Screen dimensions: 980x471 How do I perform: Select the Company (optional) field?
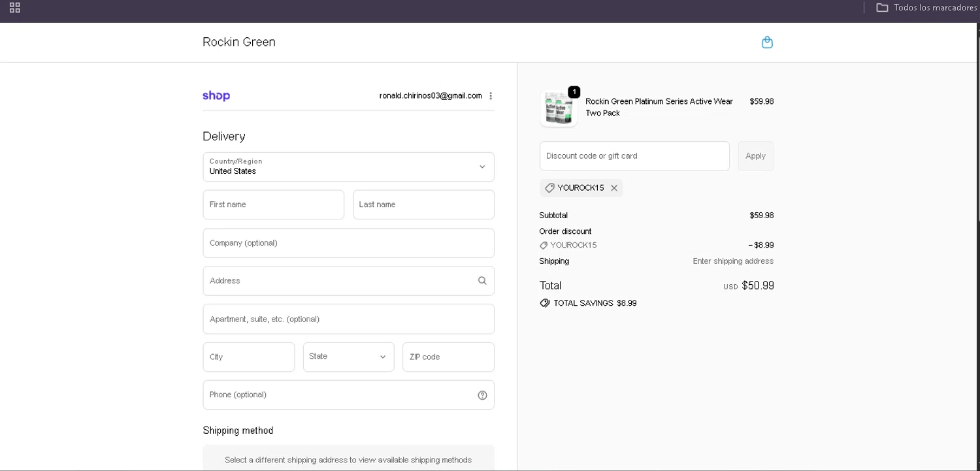coord(348,243)
